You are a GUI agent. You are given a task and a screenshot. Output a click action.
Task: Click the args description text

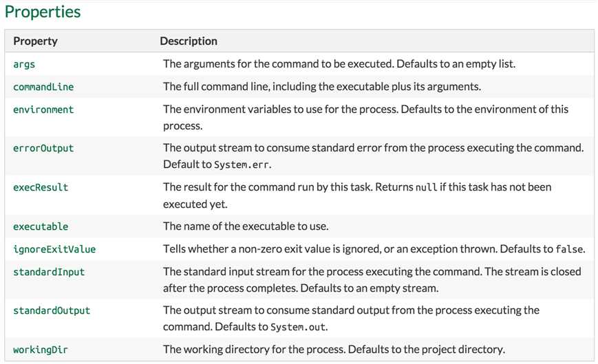tap(339, 64)
